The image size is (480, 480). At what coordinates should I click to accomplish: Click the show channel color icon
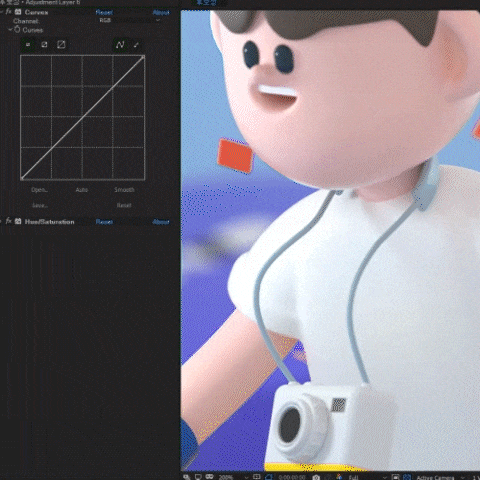(339, 477)
